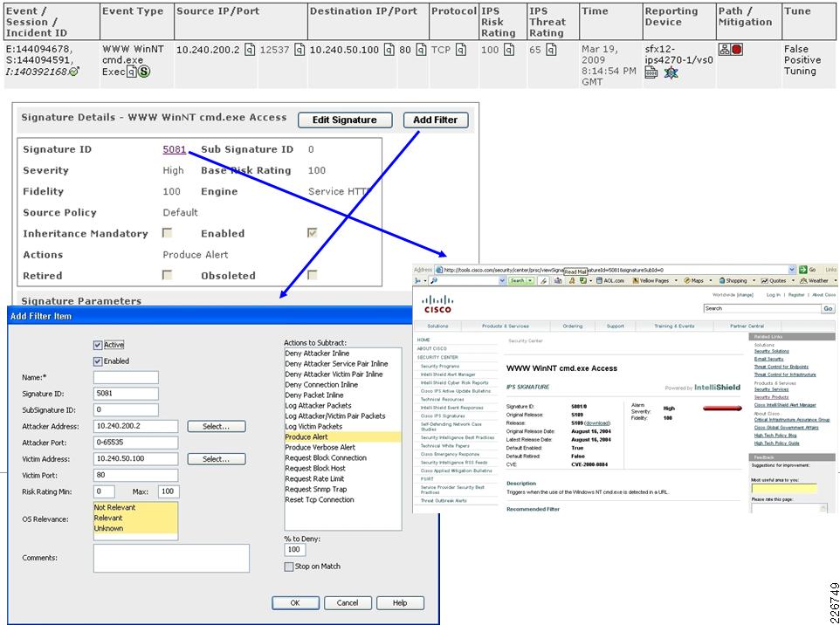Click green Go arrow beside browser address bar
This screenshot has height=625, width=840.
[x=802, y=270]
